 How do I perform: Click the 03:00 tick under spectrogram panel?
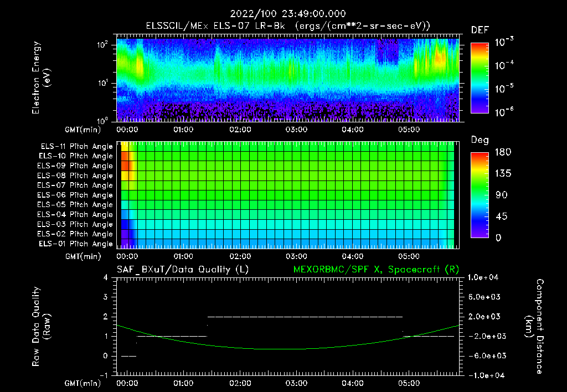(x=297, y=130)
